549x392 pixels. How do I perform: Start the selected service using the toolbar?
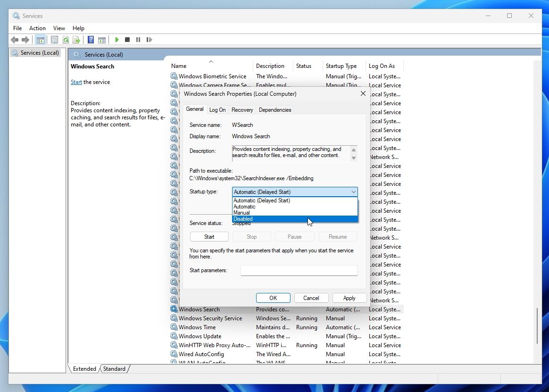(x=116, y=40)
